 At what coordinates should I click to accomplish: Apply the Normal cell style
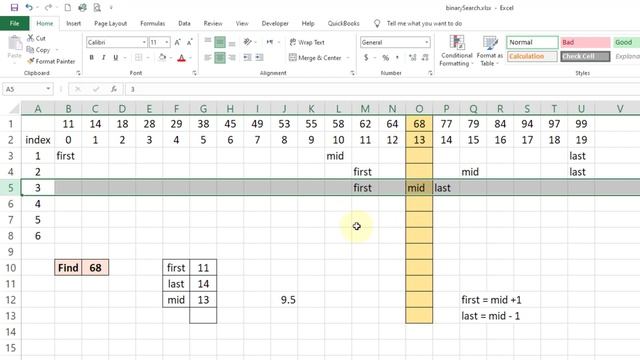(x=532, y=42)
